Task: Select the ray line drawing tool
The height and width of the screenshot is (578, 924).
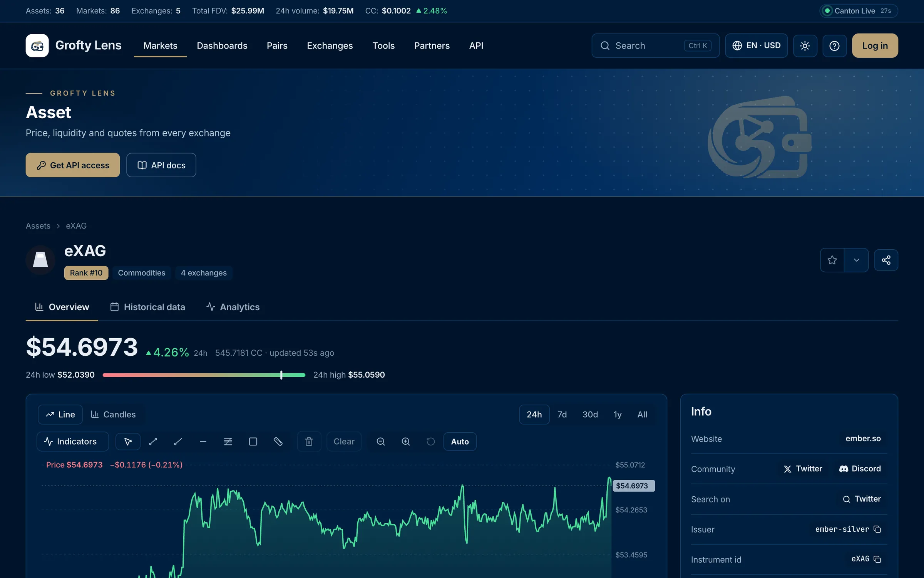Action: click(x=178, y=442)
